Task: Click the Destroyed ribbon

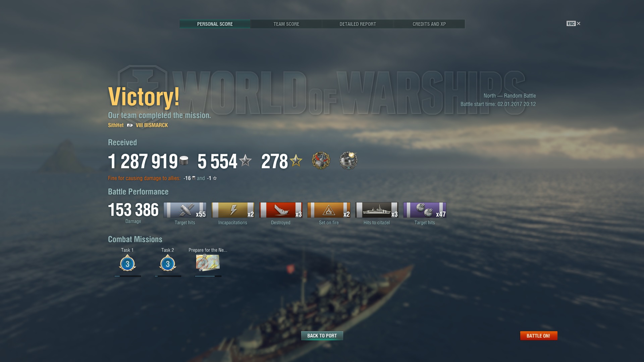Action: pyautogui.click(x=281, y=210)
